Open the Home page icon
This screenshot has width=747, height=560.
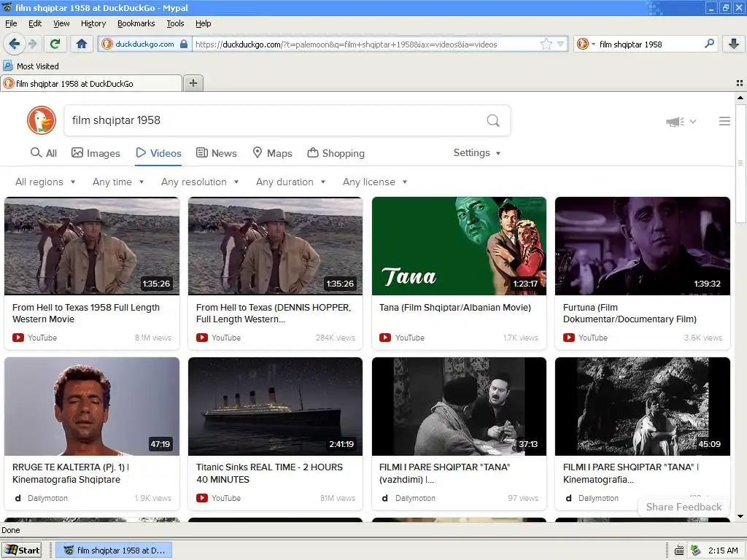pos(82,44)
